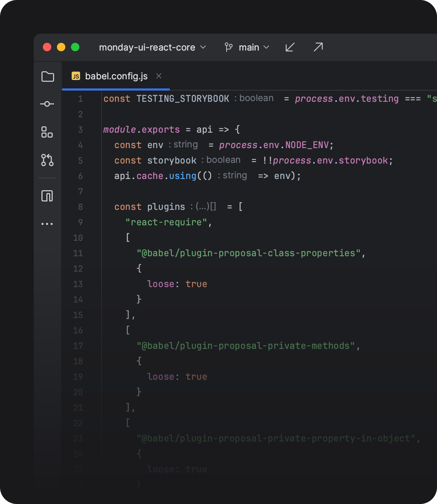The height and width of the screenshot is (504, 437).
Task: Click the Update Project down-left arrow
Action: tap(290, 47)
